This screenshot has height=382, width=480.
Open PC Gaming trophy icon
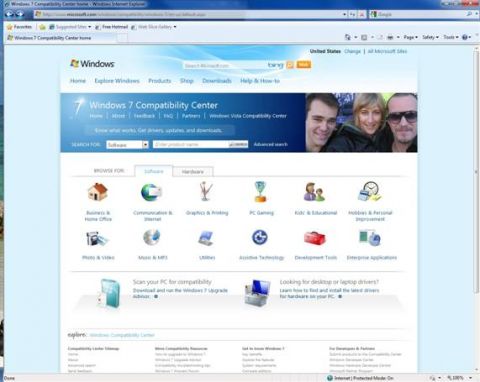[260, 192]
